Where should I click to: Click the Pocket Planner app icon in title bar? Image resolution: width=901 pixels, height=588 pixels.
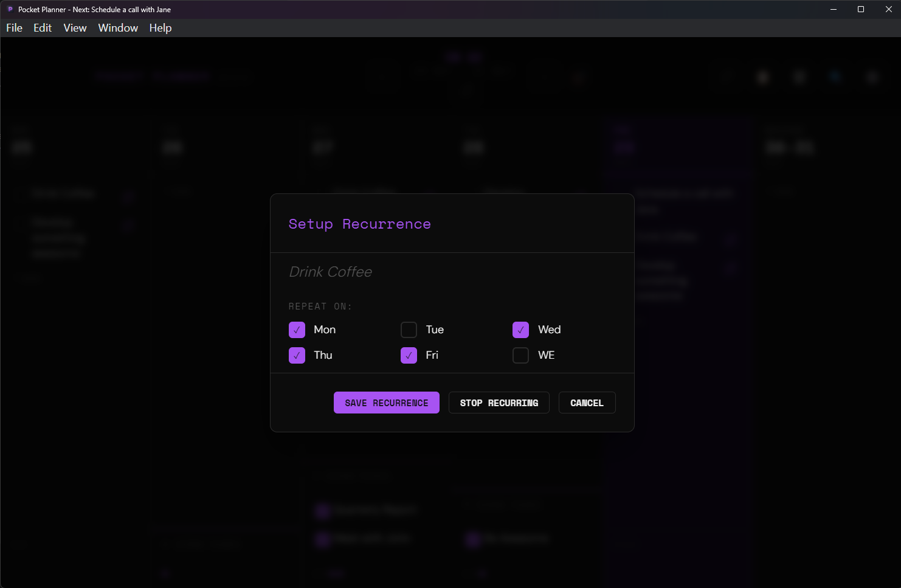coord(10,9)
